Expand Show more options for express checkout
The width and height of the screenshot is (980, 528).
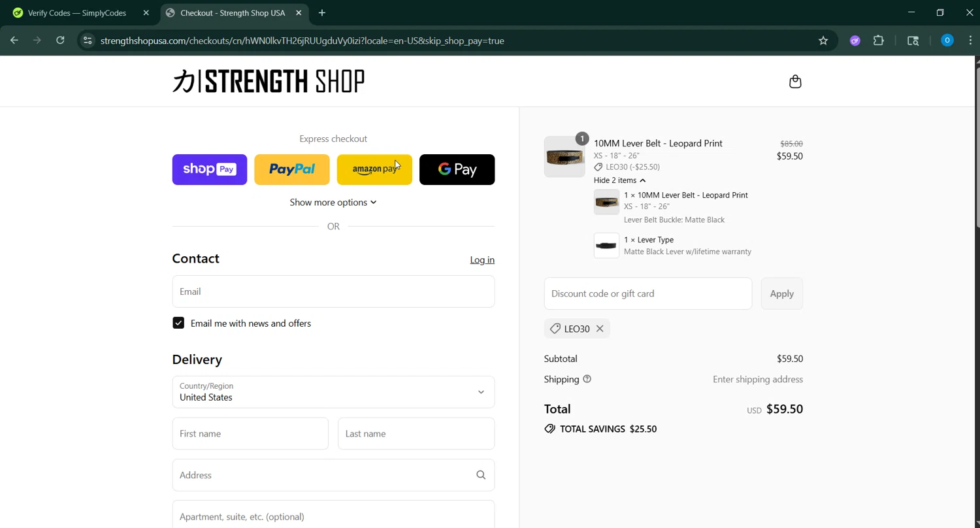coord(333,202)
